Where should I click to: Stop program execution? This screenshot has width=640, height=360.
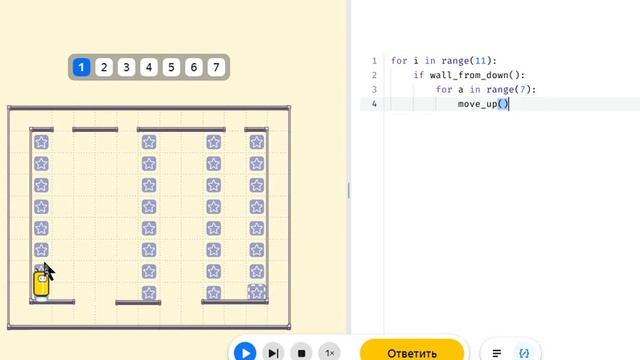pos(301,353)
